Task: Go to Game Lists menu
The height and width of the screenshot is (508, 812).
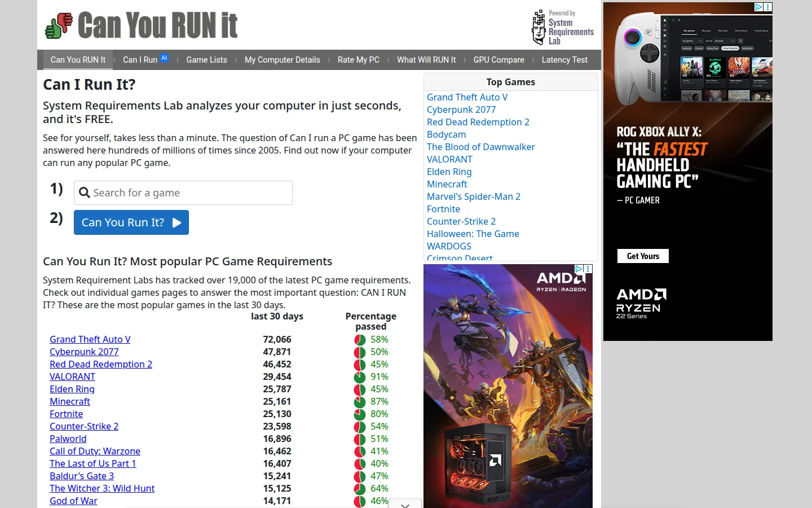Action: pos(206,60)
